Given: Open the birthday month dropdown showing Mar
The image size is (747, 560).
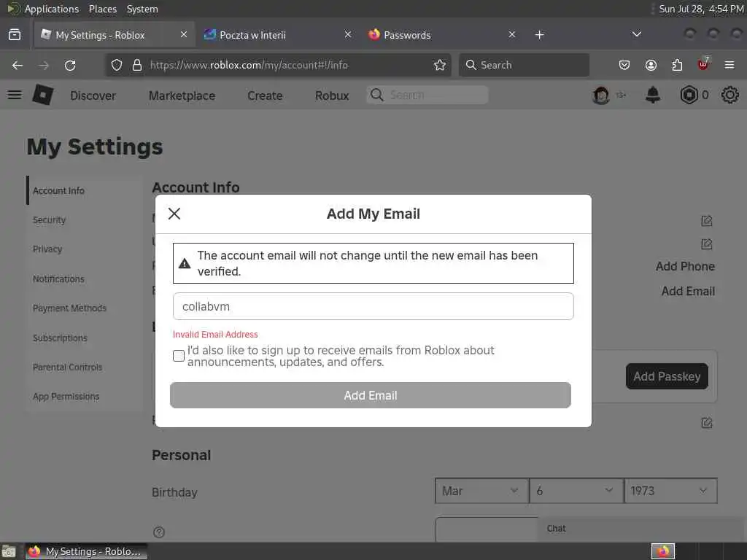Looking at the screenshot, I should click(481, 491).
